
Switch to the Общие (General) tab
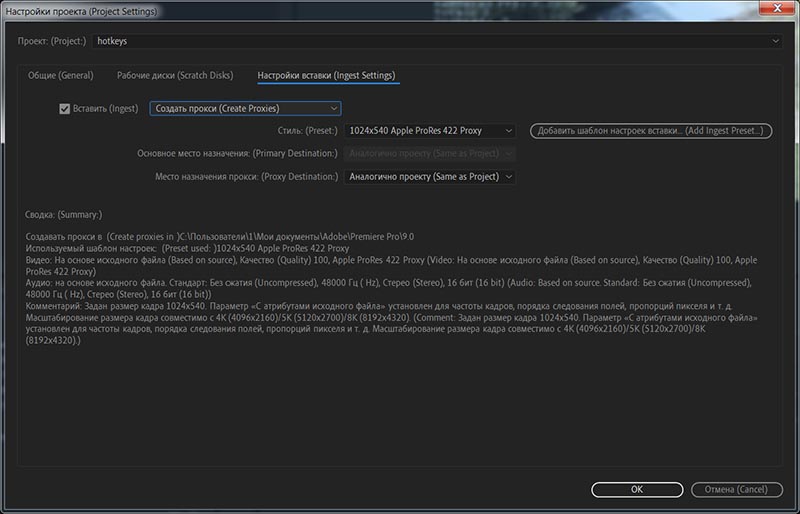[61, 76]
